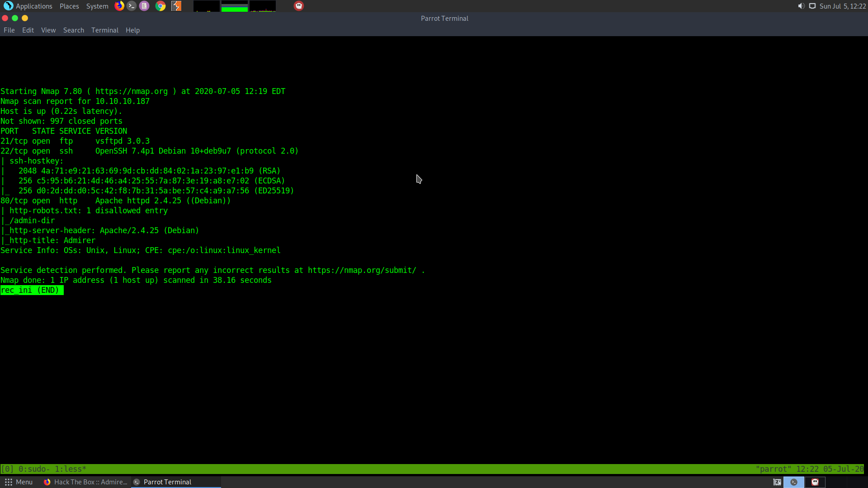Select the terminal workspace in workspace switcher
The height and width of the screenshot is (488, 868).
[794, 482]
